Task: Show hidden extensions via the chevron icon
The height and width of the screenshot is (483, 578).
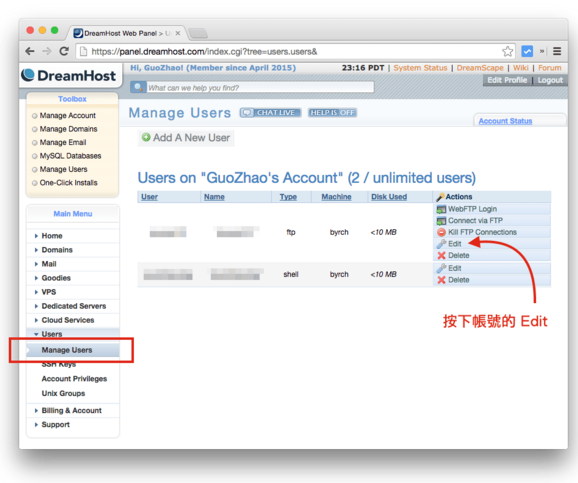Action: click(x=542, y=51)
